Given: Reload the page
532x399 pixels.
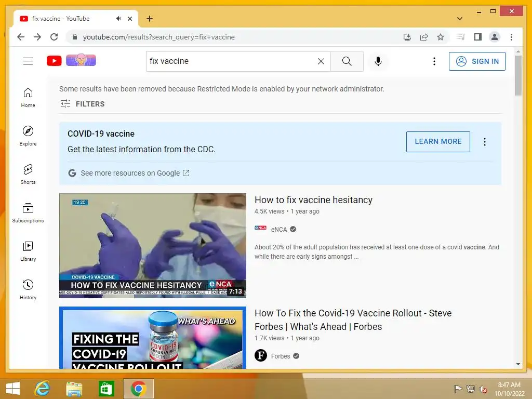Looking at the screenshot, I should point(54,37).
